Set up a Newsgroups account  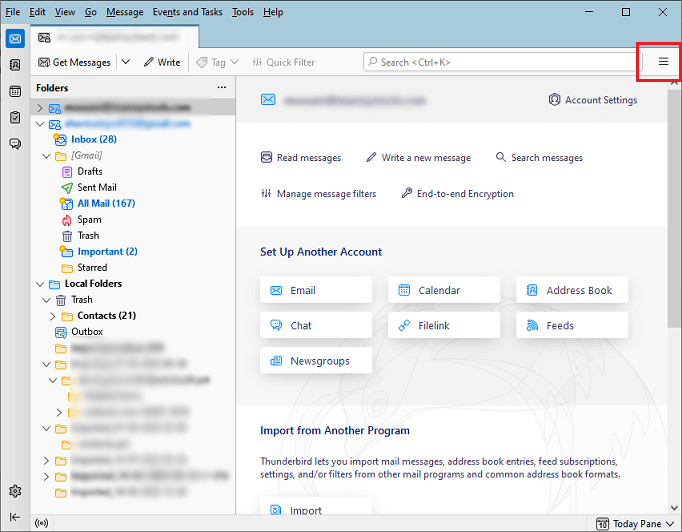click(316, 361)
